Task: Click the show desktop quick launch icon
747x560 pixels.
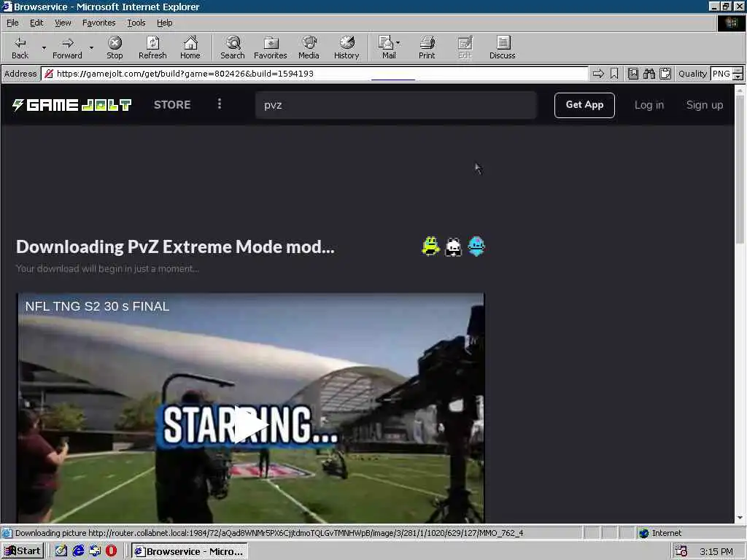Action: click(x=61, y=551)
